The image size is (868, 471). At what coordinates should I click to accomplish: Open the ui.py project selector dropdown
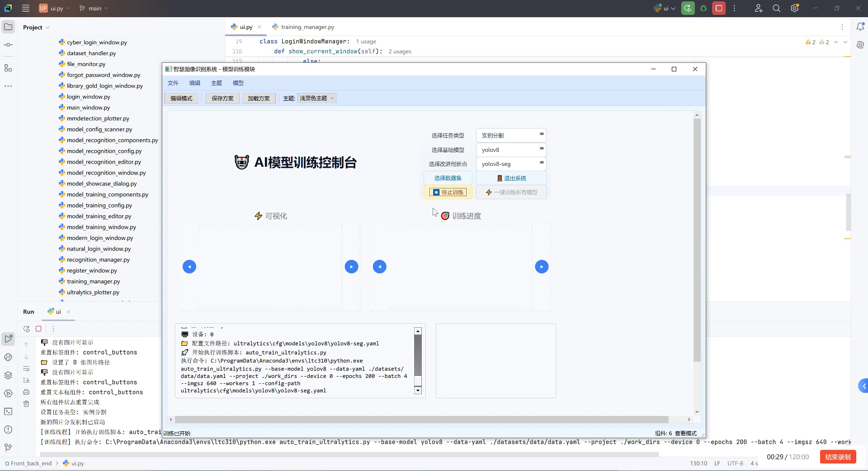coord(54,8)
